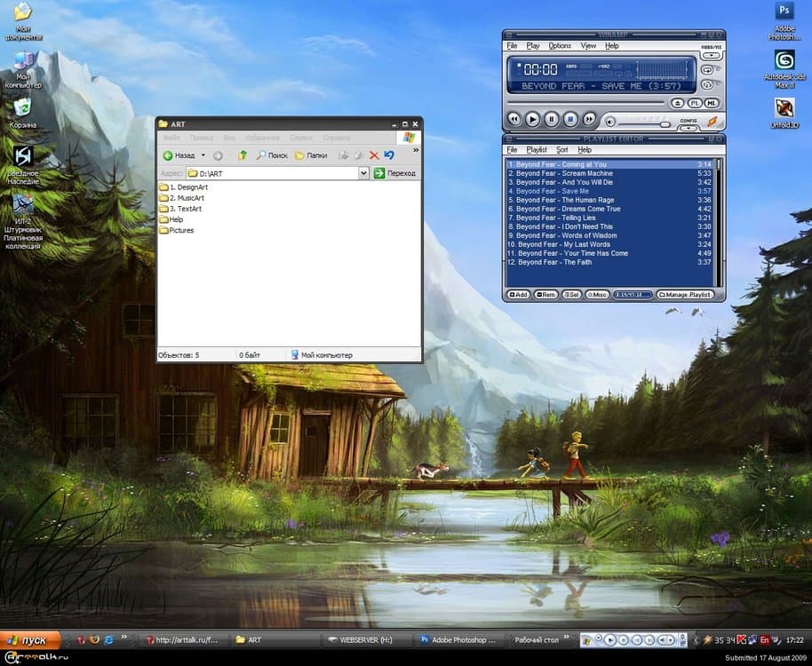Open the Adobe Photoshop desktop icon

[784, 20]
